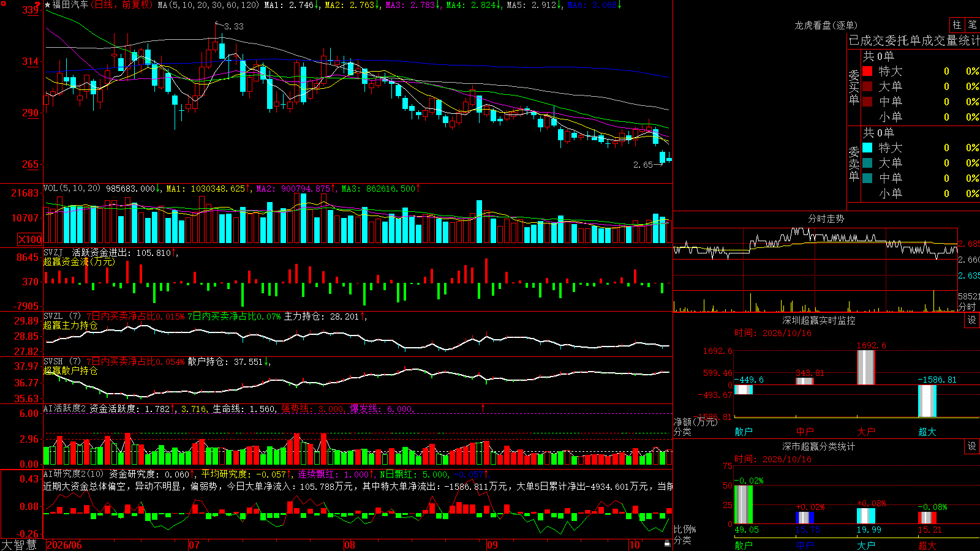Click the red 特大 buy-order color swatch

867,71
